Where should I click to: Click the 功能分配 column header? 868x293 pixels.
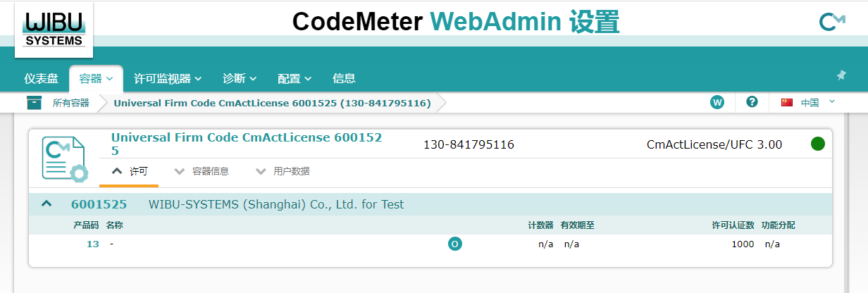point(779,225)
